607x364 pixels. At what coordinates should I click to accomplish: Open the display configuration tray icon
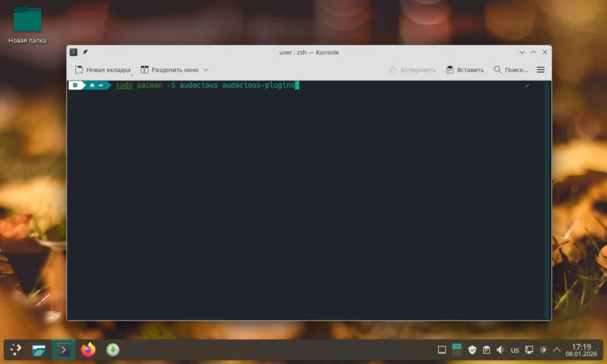(529, 350)
